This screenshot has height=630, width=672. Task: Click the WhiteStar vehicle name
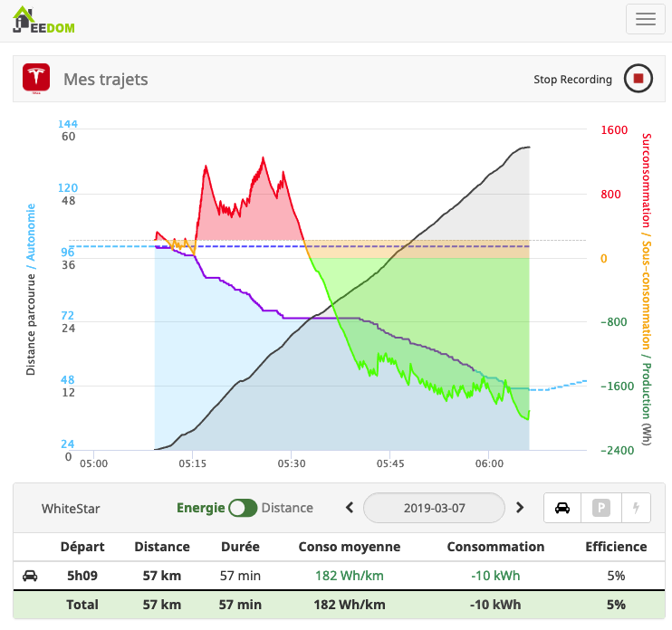(71, 509)
